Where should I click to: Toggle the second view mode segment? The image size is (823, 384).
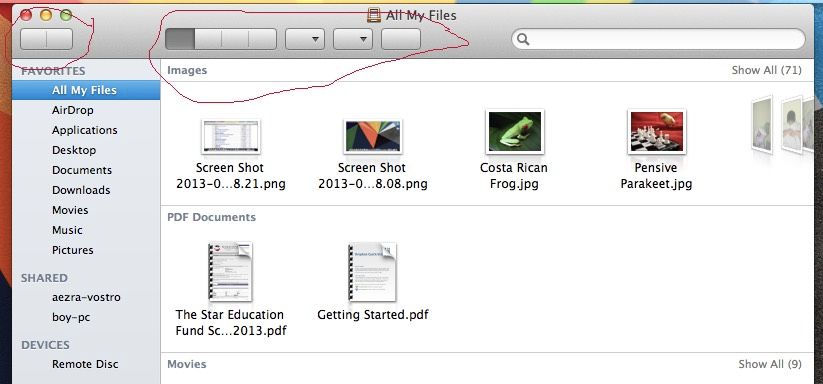click(x=208, y=39)
